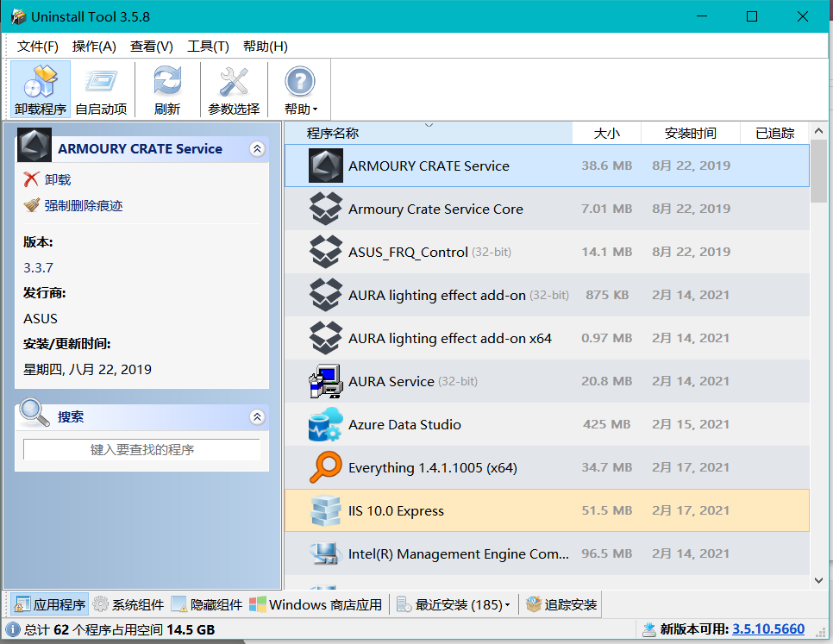Viewport: 833px width, 644px height.
Task: Click 追踪安装 traced install button
Action: coord(561,604)
